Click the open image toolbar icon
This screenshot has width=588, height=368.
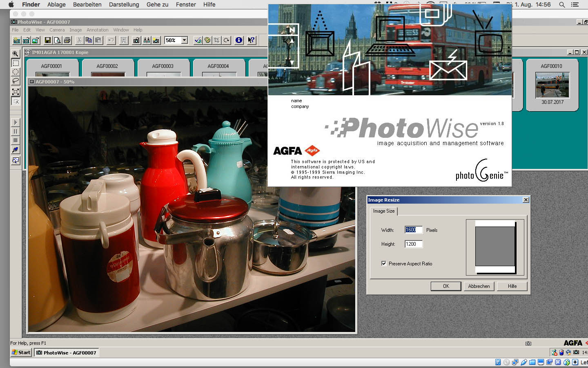pos(36,40)
